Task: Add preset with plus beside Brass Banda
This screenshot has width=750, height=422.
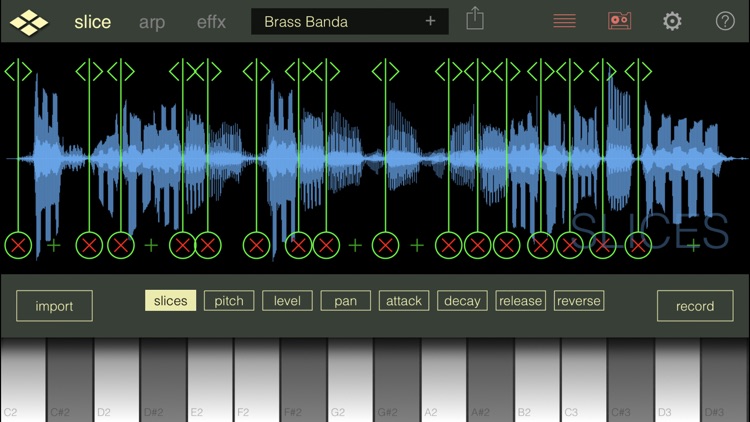Action: click(430, 21)
